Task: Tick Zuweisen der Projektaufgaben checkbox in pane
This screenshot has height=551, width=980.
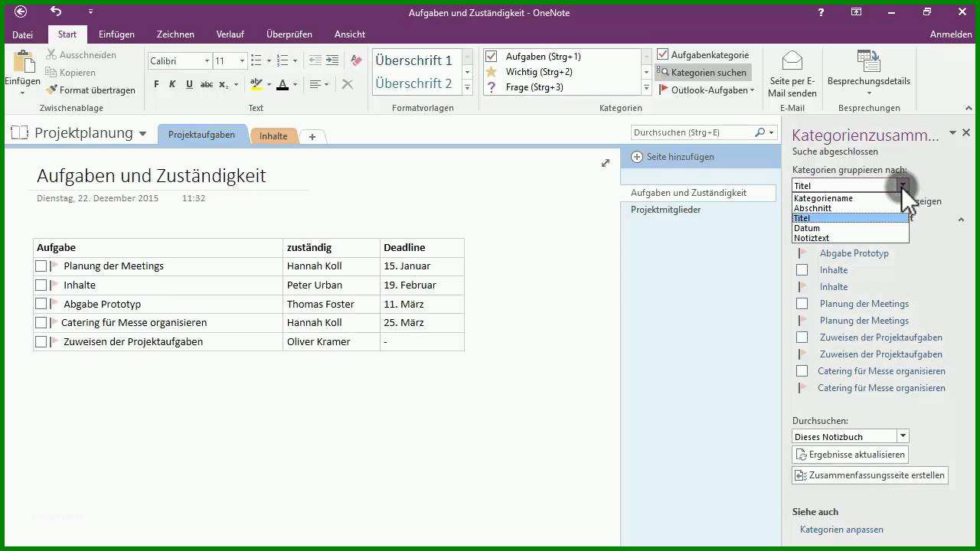Action: coord(802,337)
